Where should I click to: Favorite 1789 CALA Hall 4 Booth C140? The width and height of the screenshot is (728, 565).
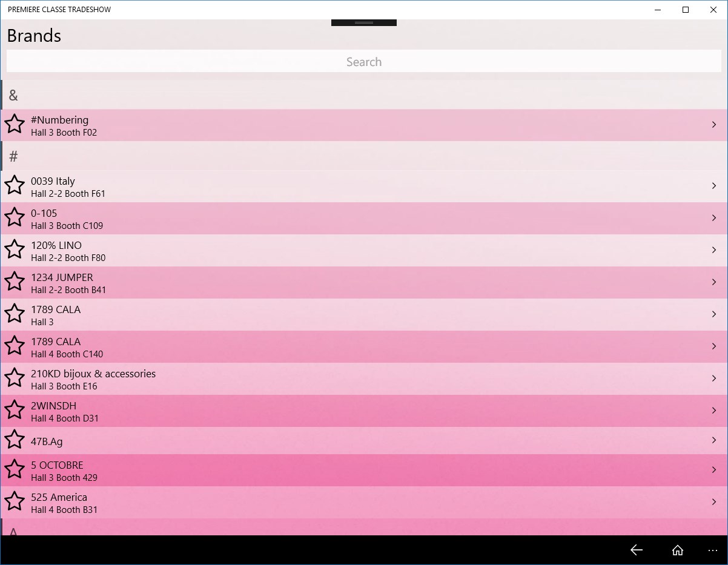[x=15, y=346]
